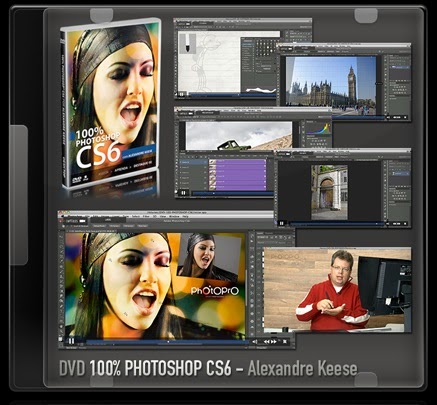The width and height of the screenshot is (437, 405).
Task: Select the inset gray-background woman photo in canvas
Action: (210, 256)
